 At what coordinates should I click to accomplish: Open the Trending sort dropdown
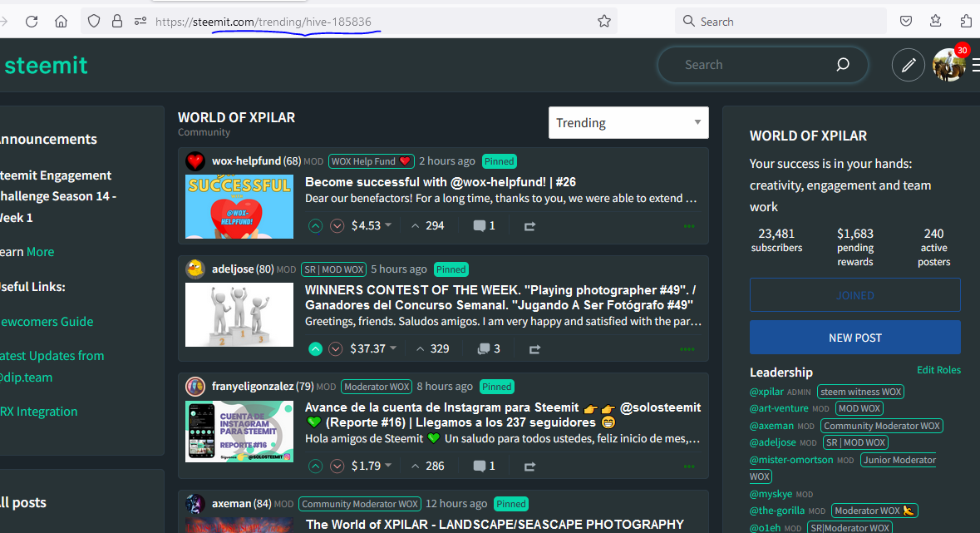click(628, 122)
